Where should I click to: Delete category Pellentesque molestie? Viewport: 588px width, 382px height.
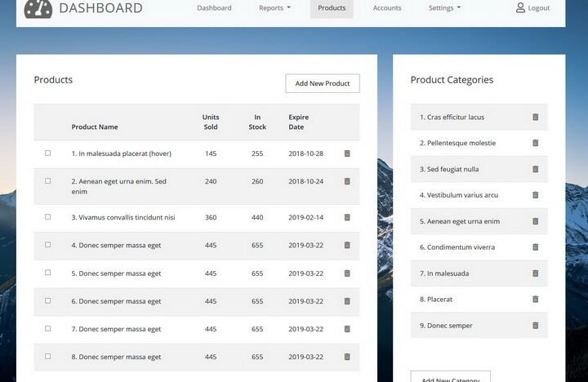[536, 143]
